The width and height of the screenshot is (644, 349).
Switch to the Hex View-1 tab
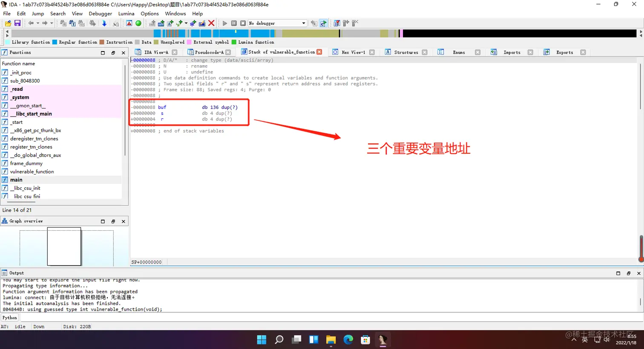point(353,52)
